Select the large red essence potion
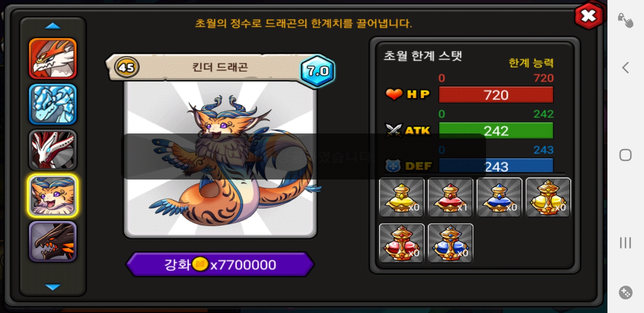Screen dimensions: 644x313 [x=402, y=243]
